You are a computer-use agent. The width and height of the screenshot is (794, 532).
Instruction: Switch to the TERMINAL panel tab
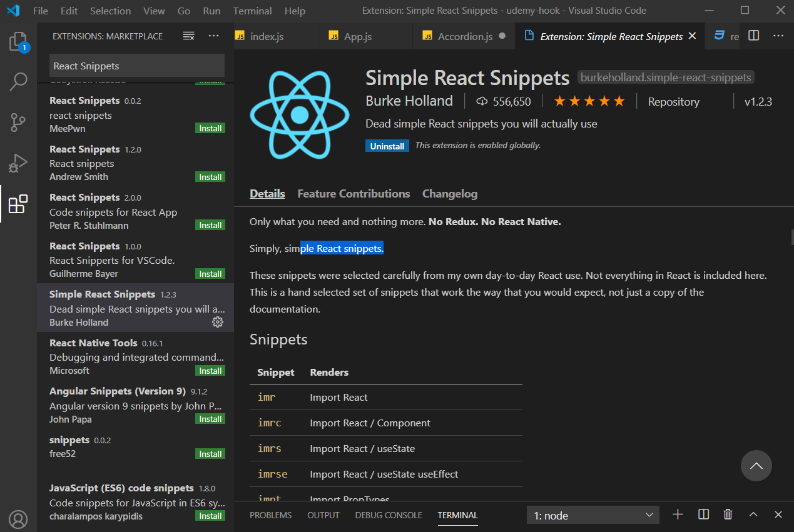(457, 515)
